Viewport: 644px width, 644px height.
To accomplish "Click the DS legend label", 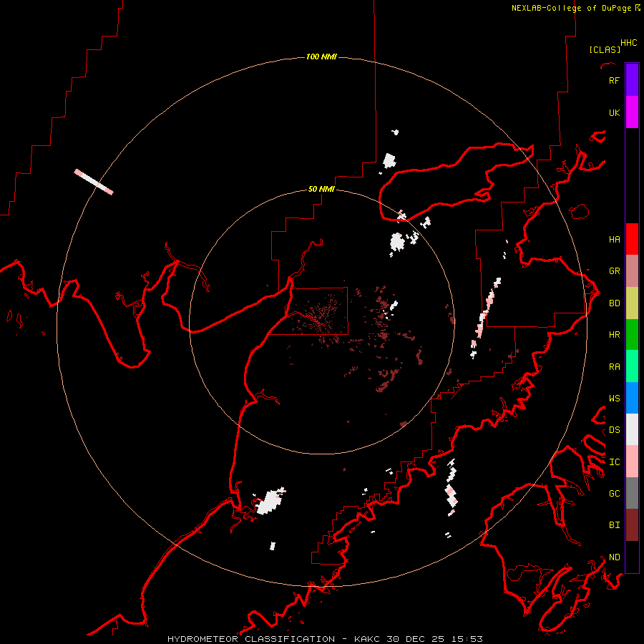I will [x=615, y=429].
